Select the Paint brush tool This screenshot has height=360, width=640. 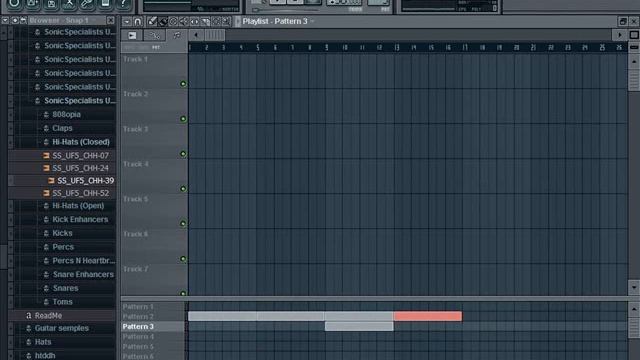(x=162, y=21)
